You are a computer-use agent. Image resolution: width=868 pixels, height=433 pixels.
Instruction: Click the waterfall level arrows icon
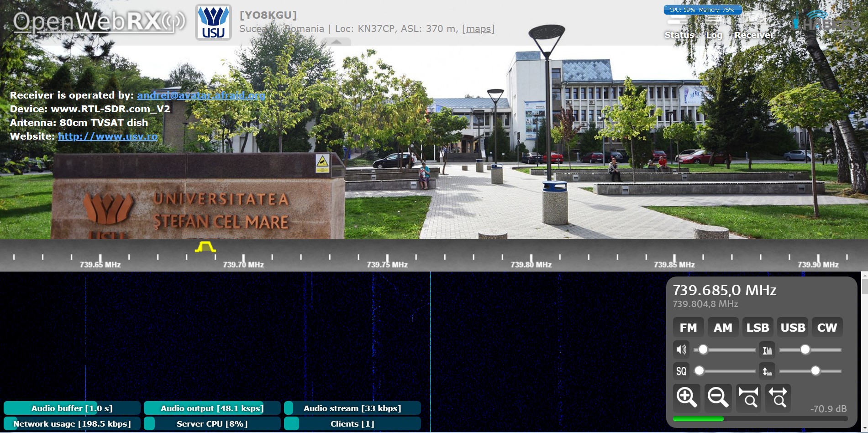767,371
